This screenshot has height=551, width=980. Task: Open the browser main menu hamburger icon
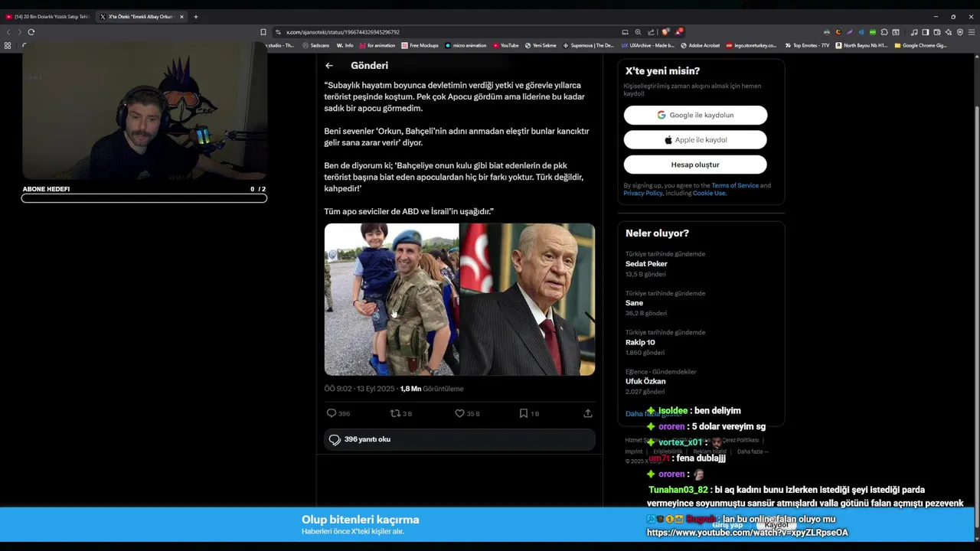pos(972,32)
